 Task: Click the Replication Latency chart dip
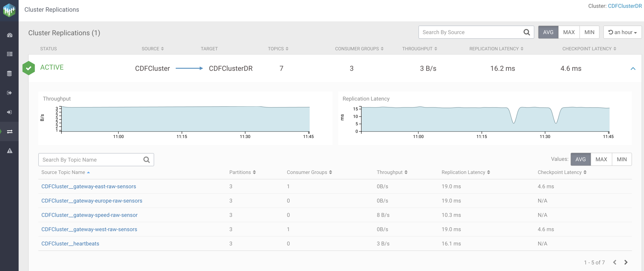point(514,120)
